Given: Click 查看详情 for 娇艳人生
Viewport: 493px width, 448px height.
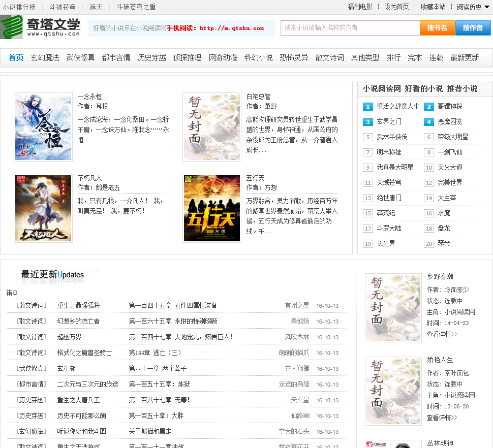Looking at the screenshot, I should (x=442, y=418).
